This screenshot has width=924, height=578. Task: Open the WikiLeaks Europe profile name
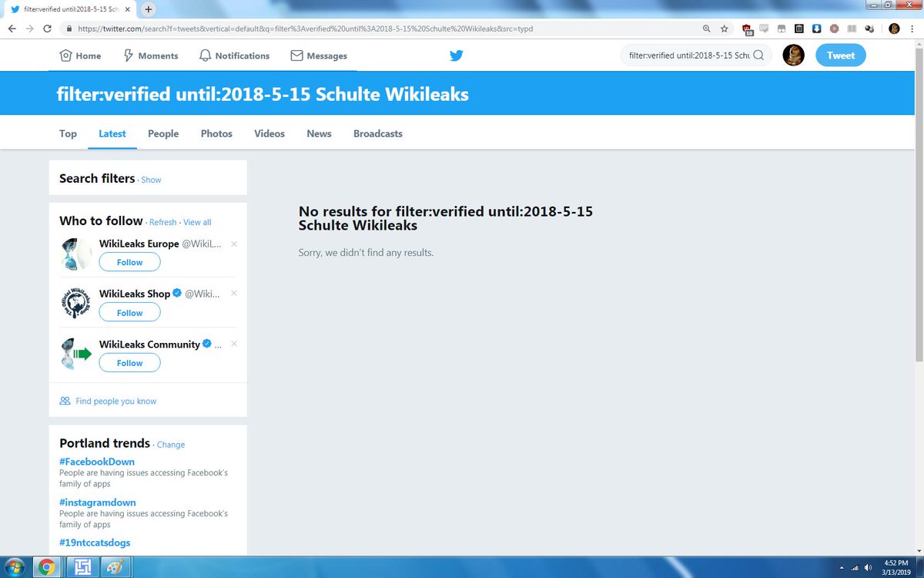click(139, 244)
